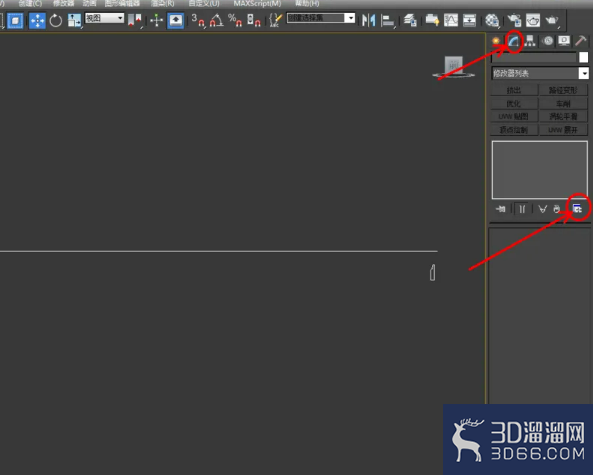Open the Motion command panel tab

pyautogui.click(x=547, y=40)
